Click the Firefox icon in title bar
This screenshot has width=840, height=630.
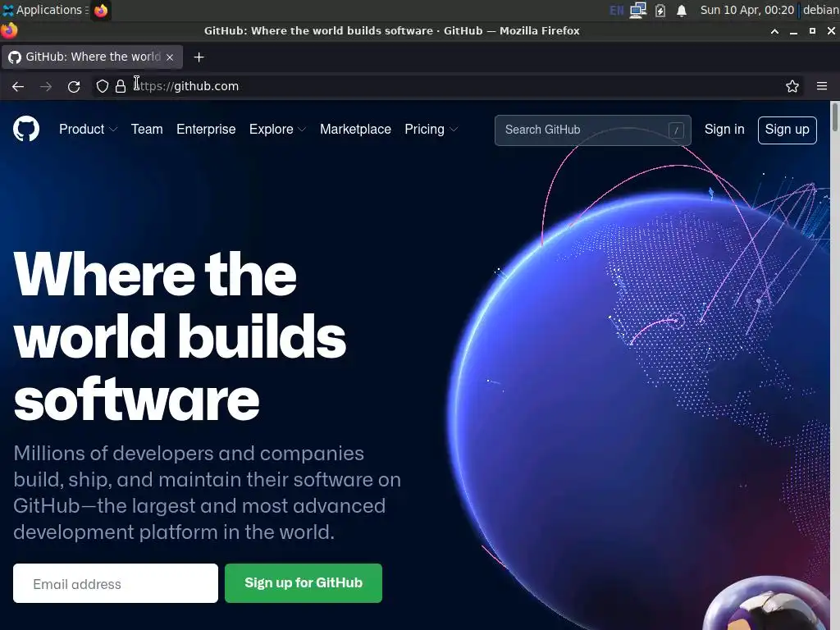[x=8, y=30]
